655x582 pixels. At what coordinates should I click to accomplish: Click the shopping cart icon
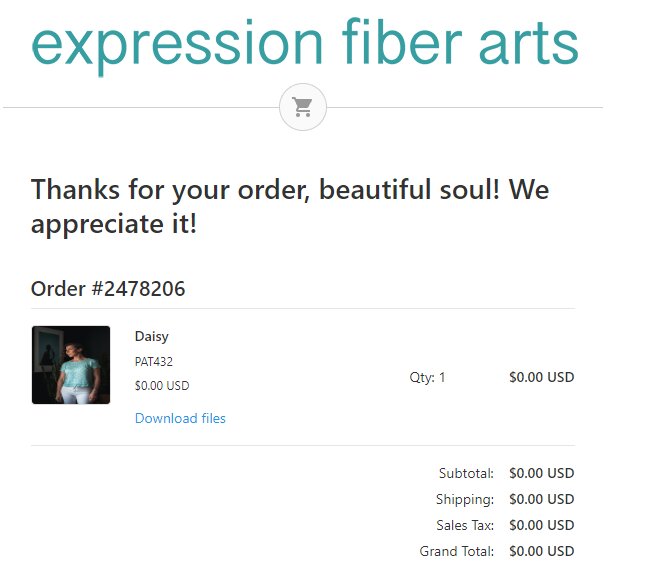[x=302, y=107]
